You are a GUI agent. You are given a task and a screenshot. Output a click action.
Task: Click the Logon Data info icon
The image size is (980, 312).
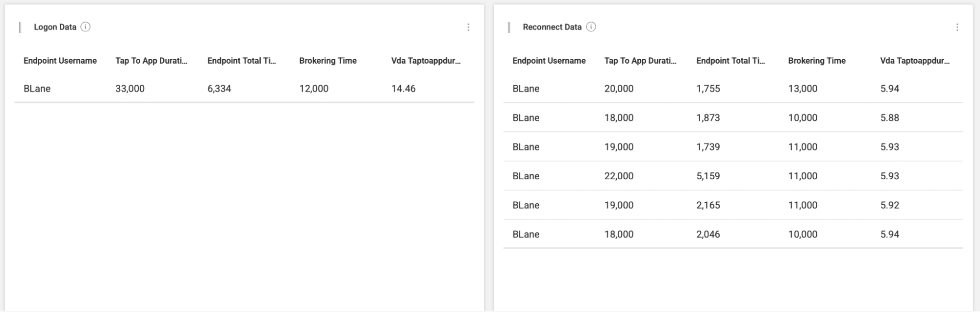pos(86,27)
